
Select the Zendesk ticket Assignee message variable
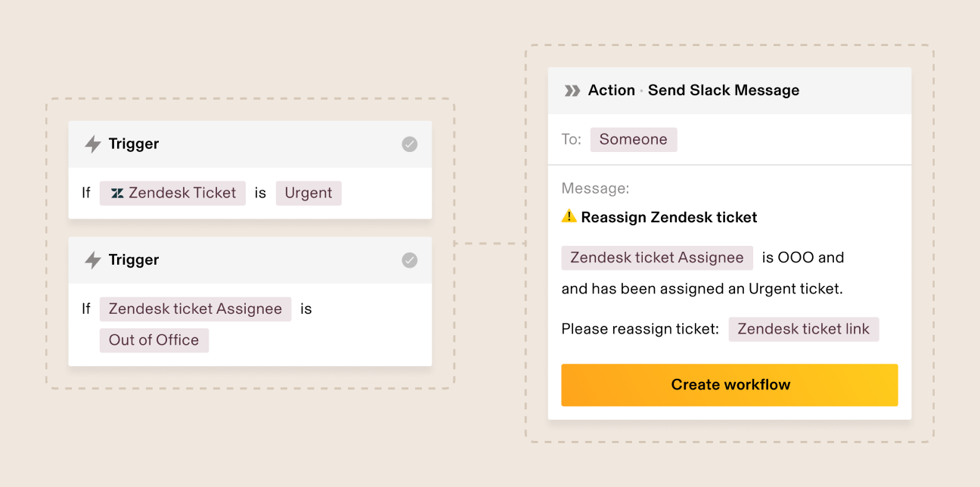[656, 257]
